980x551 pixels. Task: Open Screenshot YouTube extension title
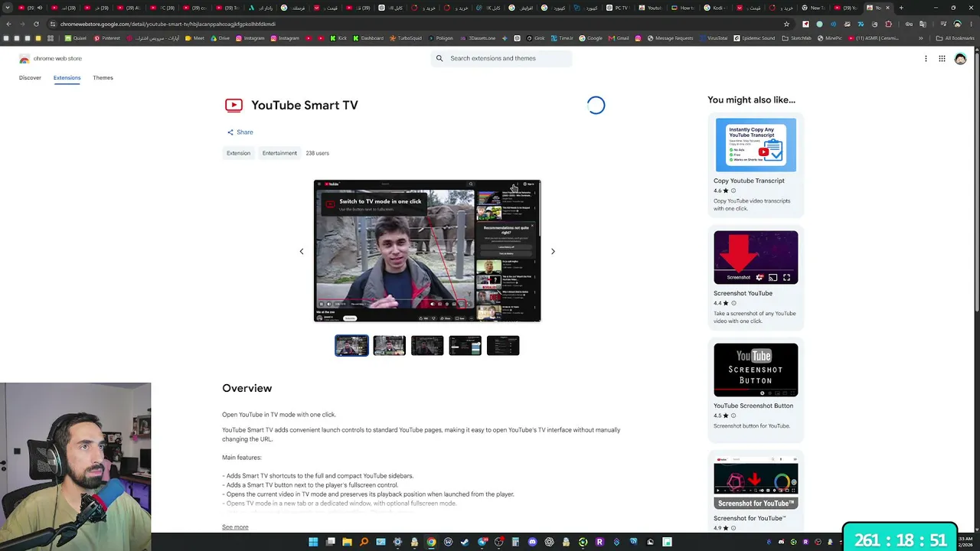[x=743, y=293]
